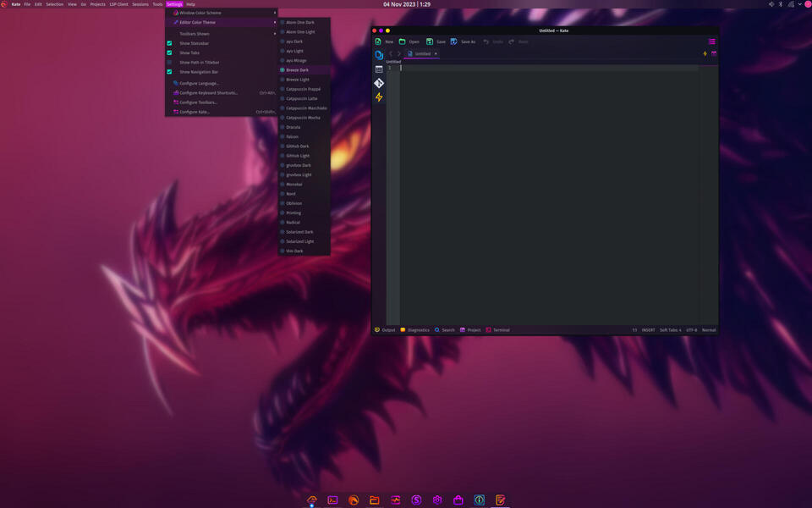Click the Kate notepad icon in dock
This screenshot has width=812, height=508.
500,500
